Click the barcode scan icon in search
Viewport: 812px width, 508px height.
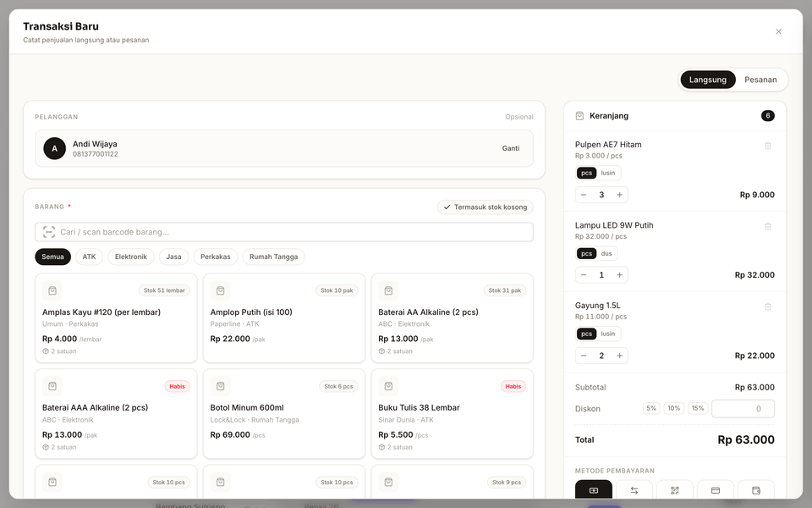click(49, 232)
